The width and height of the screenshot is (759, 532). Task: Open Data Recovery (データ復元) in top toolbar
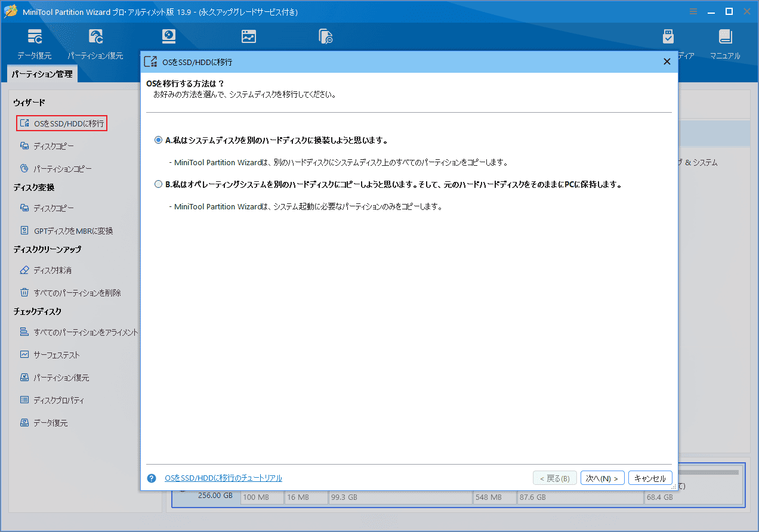tap(34, 44)
